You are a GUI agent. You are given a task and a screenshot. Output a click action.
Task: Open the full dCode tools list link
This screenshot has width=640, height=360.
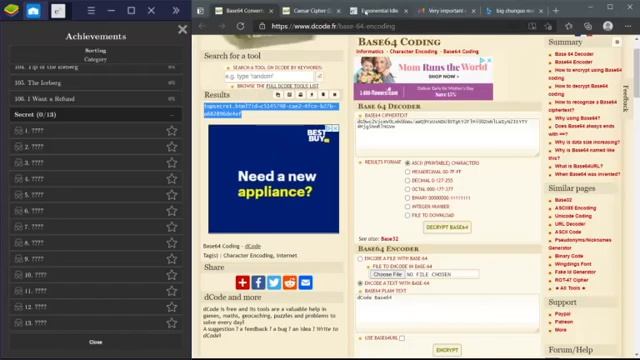coord(292,86)
